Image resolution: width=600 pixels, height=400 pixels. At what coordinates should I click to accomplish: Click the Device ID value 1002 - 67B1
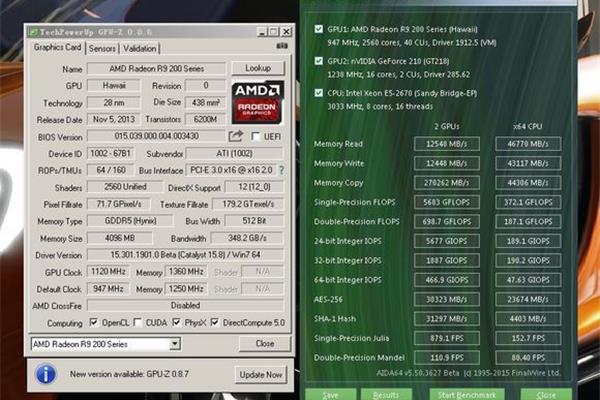click(111, 153)
